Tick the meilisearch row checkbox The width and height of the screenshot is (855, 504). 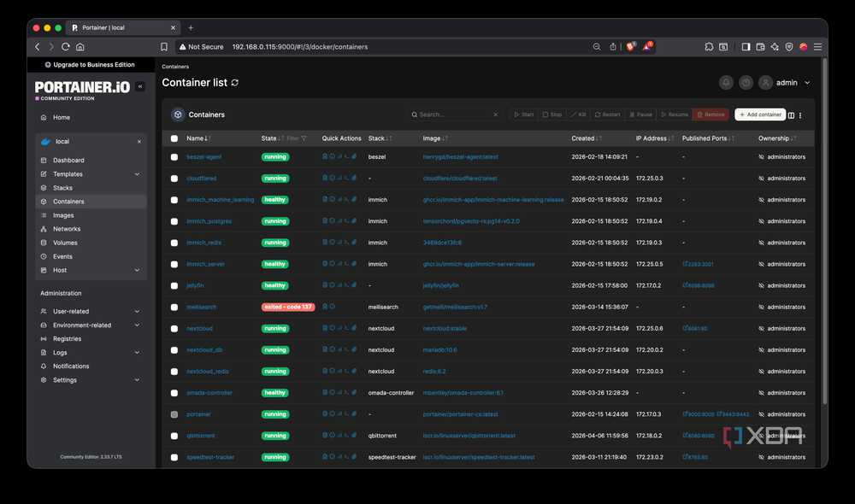click(174, 308)
